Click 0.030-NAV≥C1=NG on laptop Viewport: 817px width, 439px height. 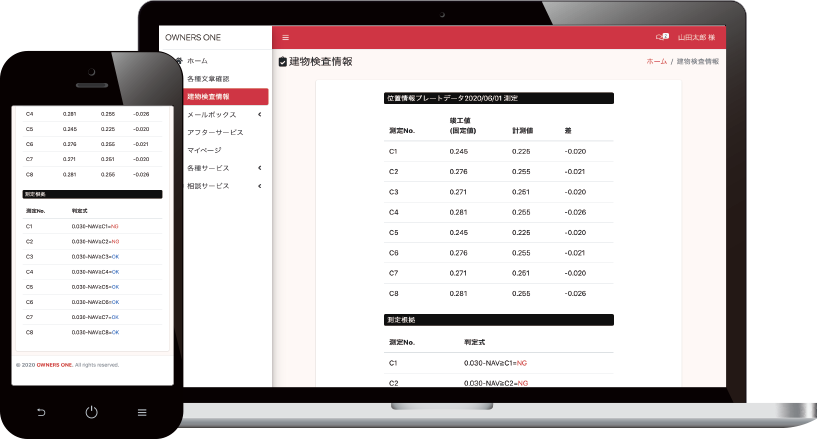point(496,363)
